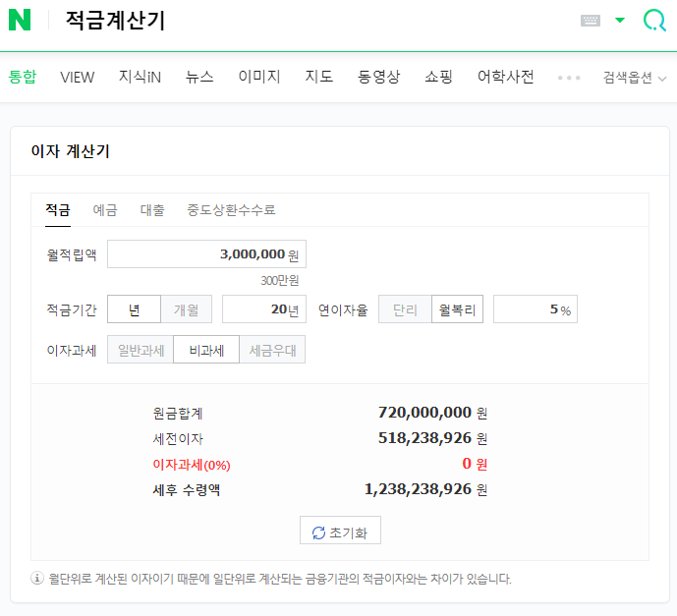Screen dimensions: 677x616
Task: Select 일반과세 tax option
Action: pos(141,349)
